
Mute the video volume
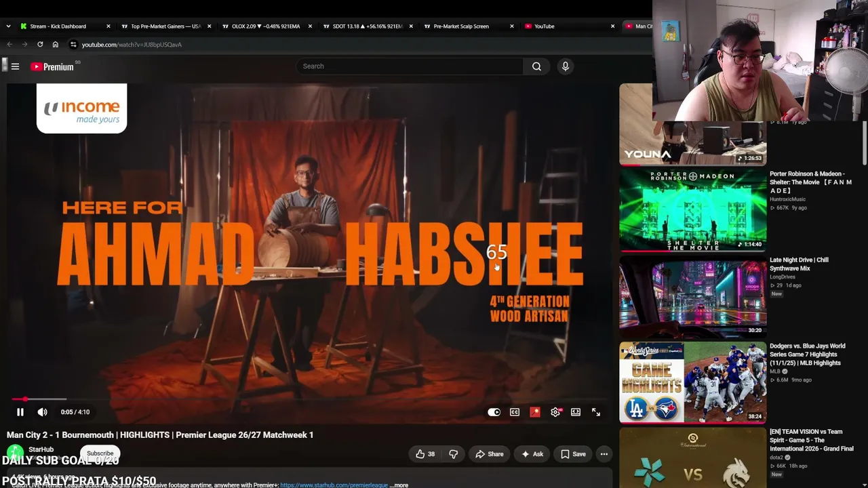click(42, 412)
